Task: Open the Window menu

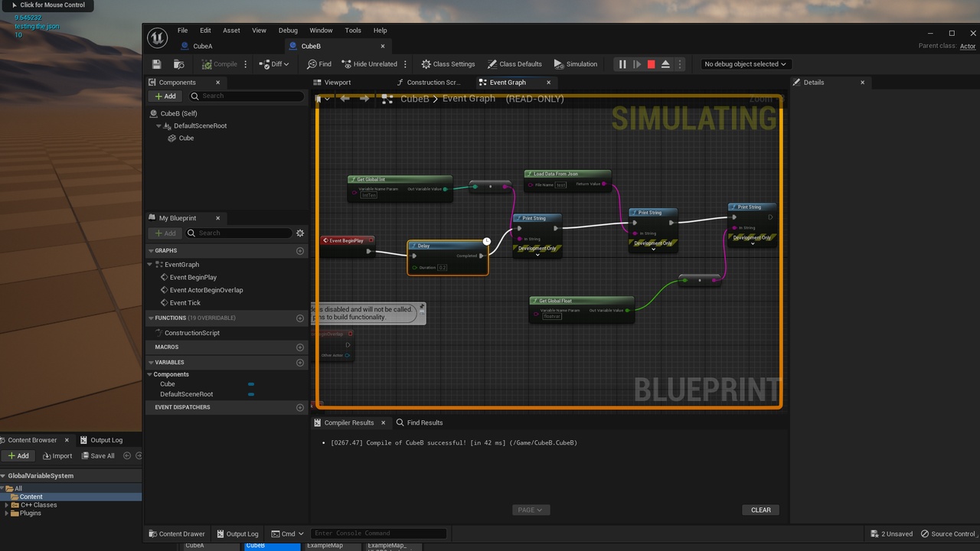Action: click(321, 31)
